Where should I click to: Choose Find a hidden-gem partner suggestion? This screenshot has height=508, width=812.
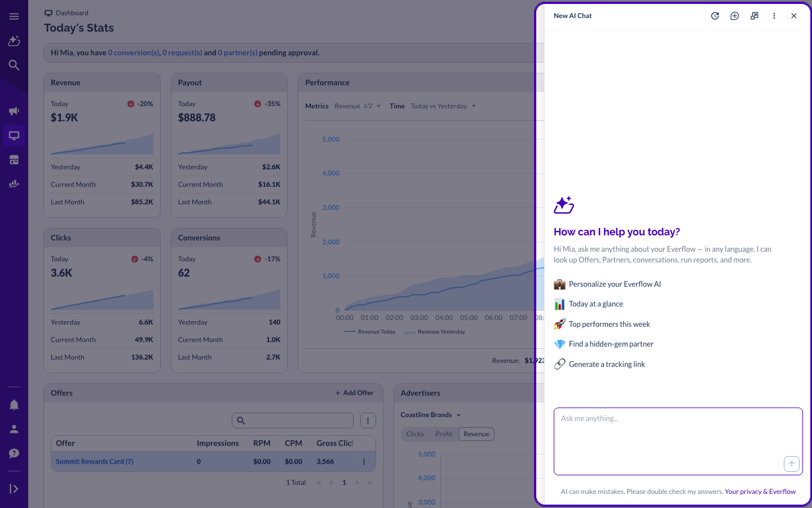click(604, 344)
